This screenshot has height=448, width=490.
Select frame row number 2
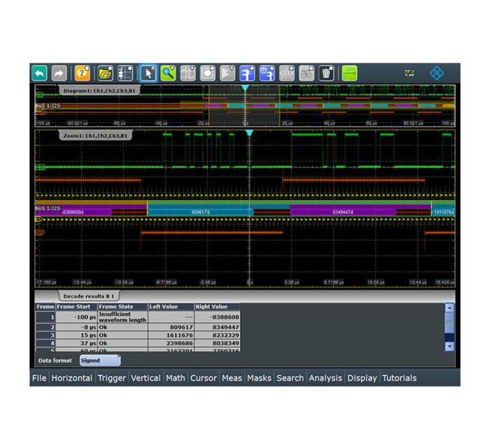pos(45,327)
